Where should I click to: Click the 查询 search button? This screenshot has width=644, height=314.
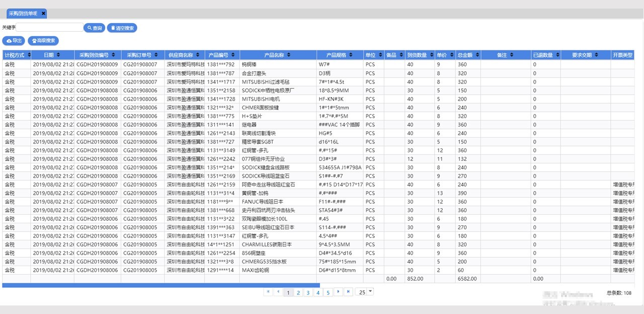94,28
